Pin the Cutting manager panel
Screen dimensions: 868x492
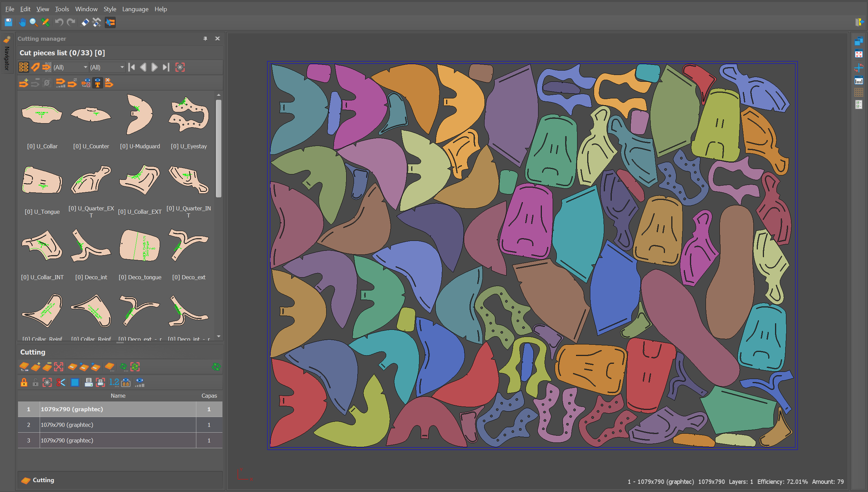tap(205, 39)
